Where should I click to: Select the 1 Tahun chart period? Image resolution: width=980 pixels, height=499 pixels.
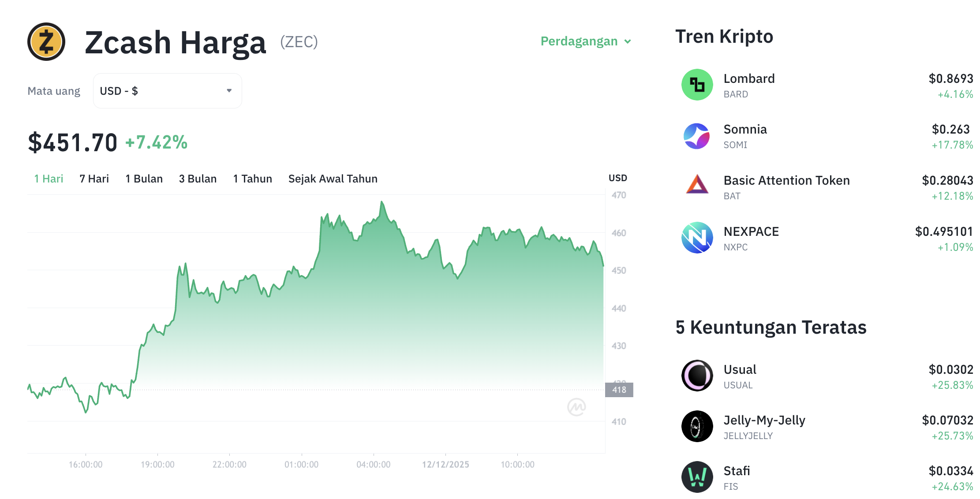point(252,179)
